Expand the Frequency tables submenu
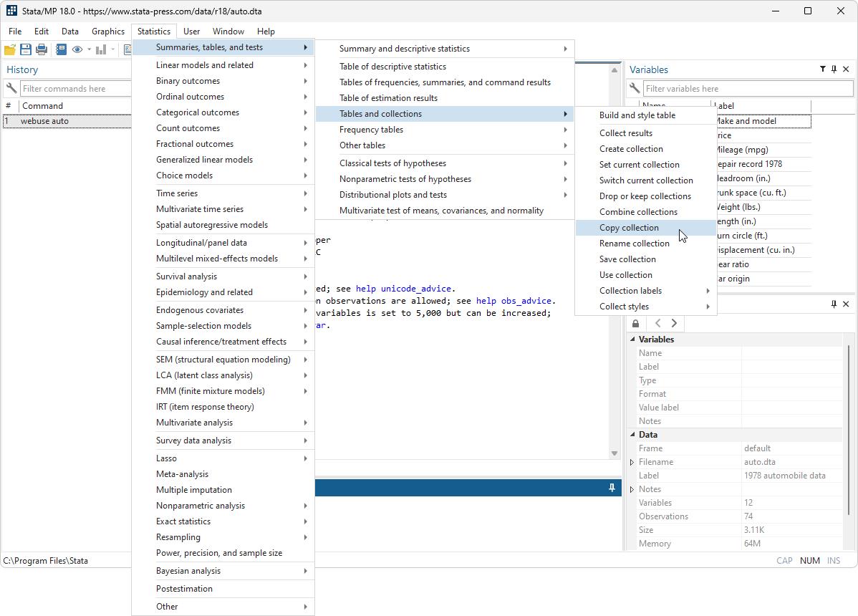 coord(445,130)
